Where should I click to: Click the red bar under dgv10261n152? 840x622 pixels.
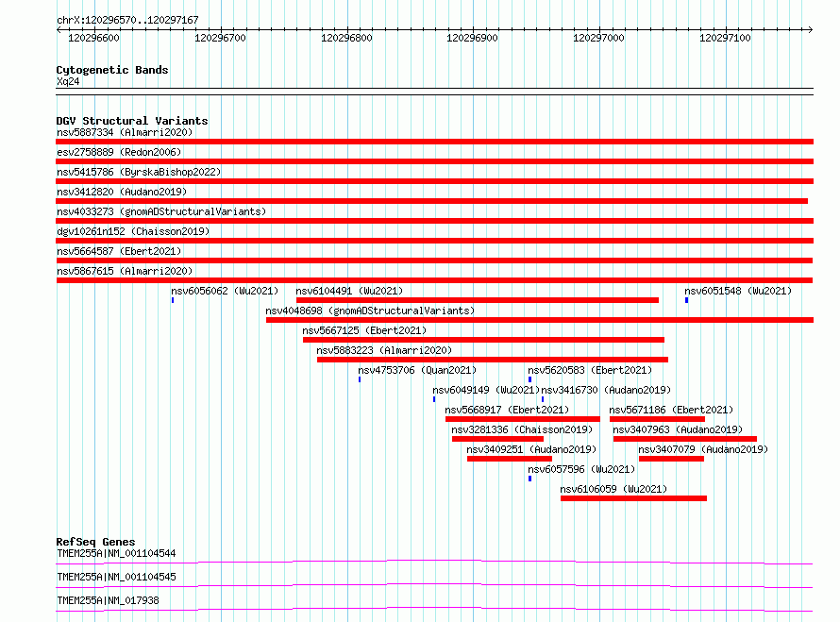click(x=434, y=241)
